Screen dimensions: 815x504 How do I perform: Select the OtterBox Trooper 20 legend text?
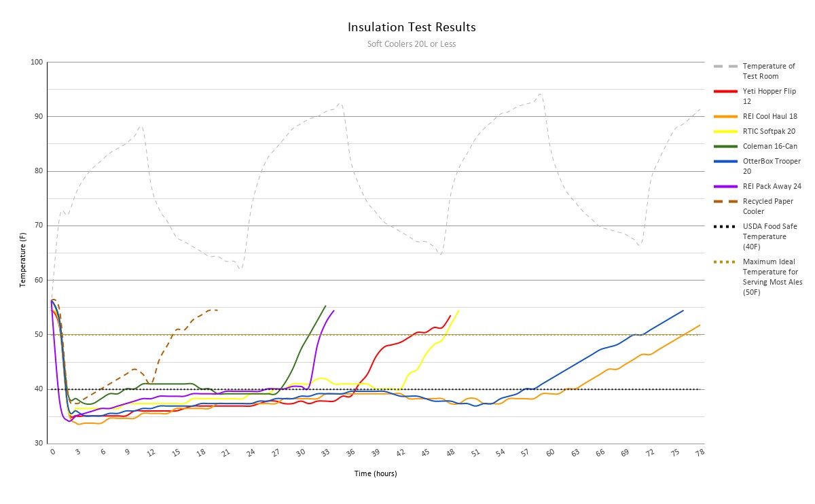[772, 166]
